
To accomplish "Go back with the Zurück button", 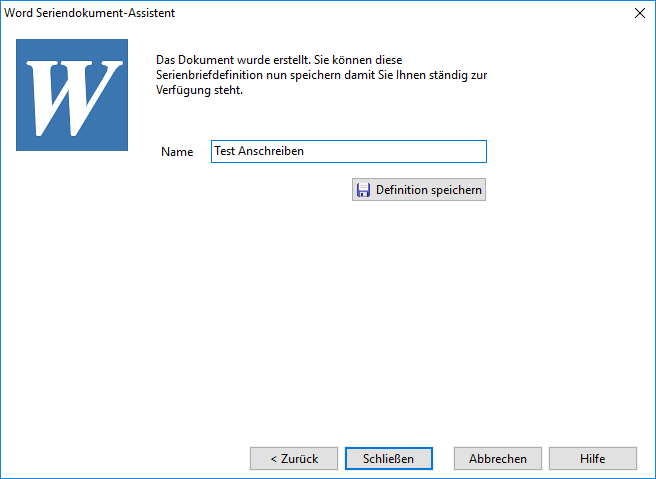I will [x=294, y=459].
